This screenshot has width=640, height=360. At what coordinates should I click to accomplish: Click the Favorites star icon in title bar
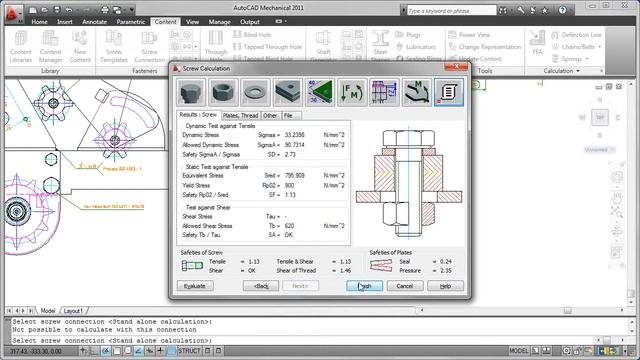(x=544, y=10)
